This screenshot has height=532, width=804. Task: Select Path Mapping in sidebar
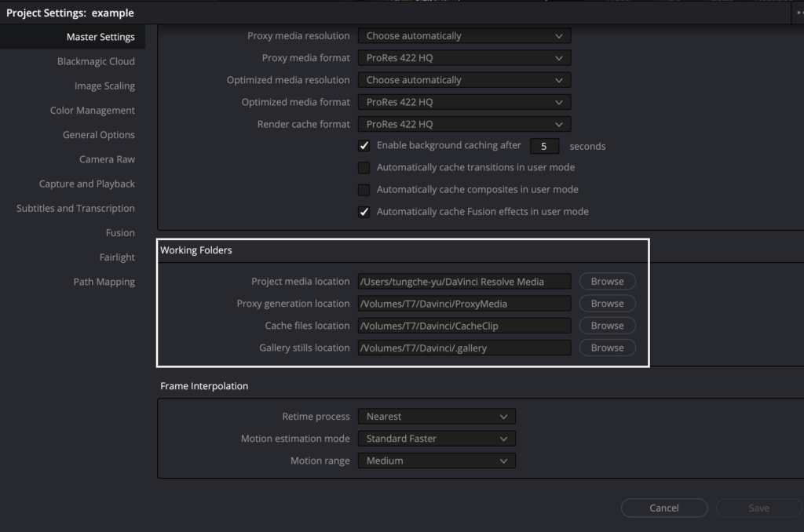[104, 282]
